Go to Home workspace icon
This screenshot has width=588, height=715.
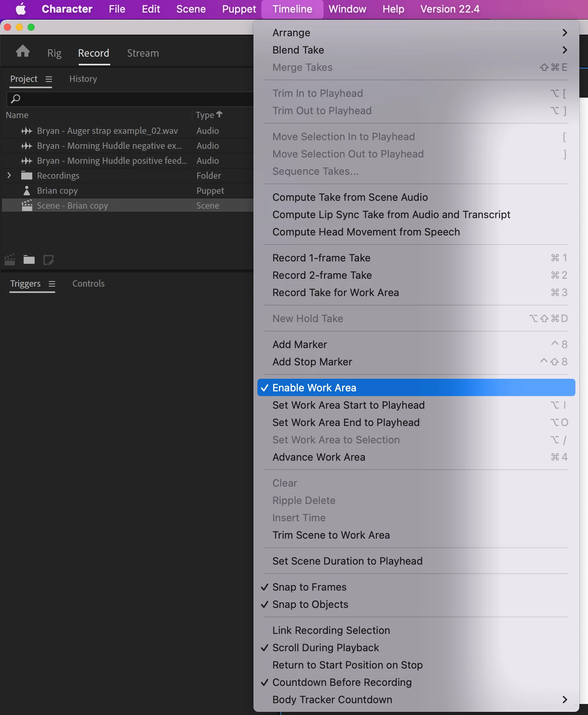pos(23,51)
